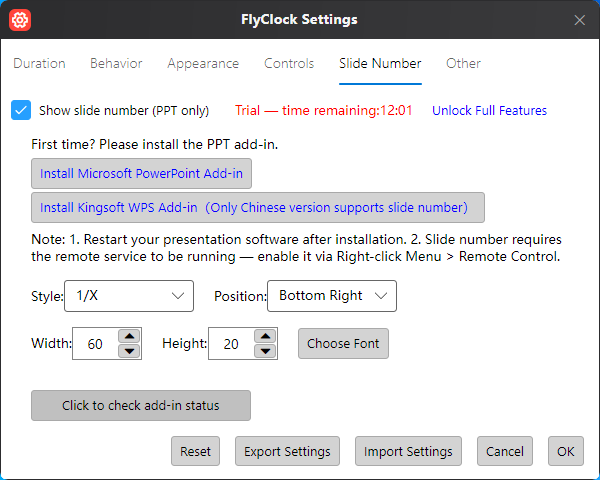Click the Height input field
Viewport: 600px width, 480px height.
click(232, 344)
